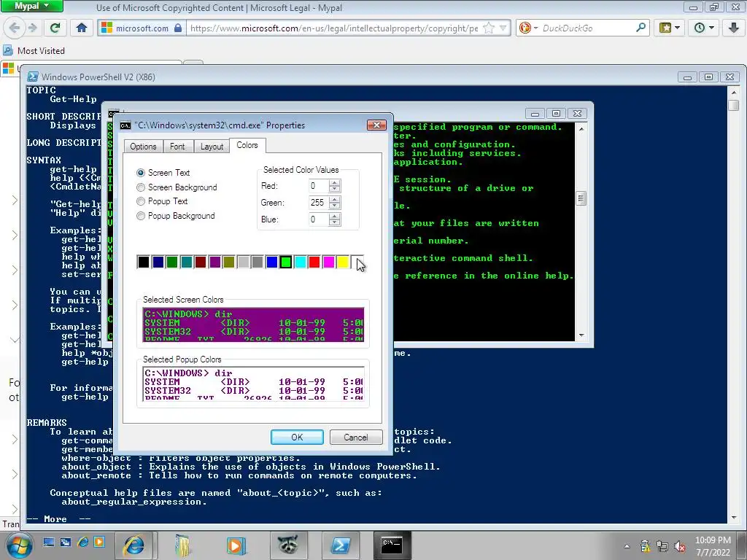The width and height of the screenshot is (747, 560).
Task: Open the downloads arrow button in Mypal
Action: (733, 28)
